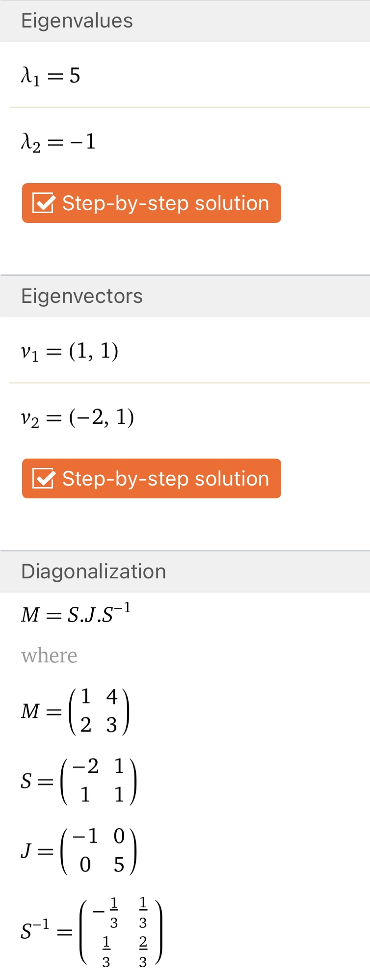Tap the Diagonalization section header
Image resolution: width=370 pixels, height=980 pixels.
(x=93, y=572)
